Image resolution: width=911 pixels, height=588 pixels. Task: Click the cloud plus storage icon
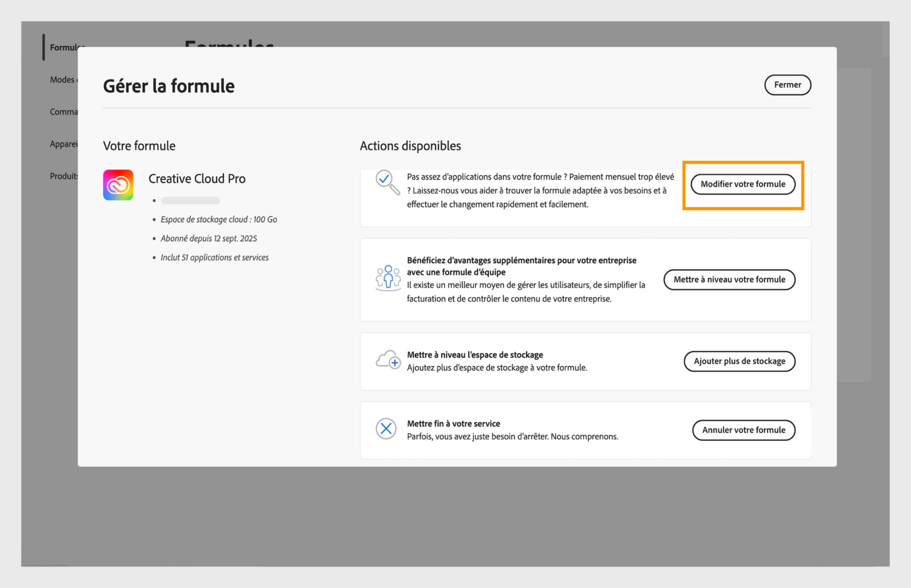pyautogui.click(x=388, y=360)
